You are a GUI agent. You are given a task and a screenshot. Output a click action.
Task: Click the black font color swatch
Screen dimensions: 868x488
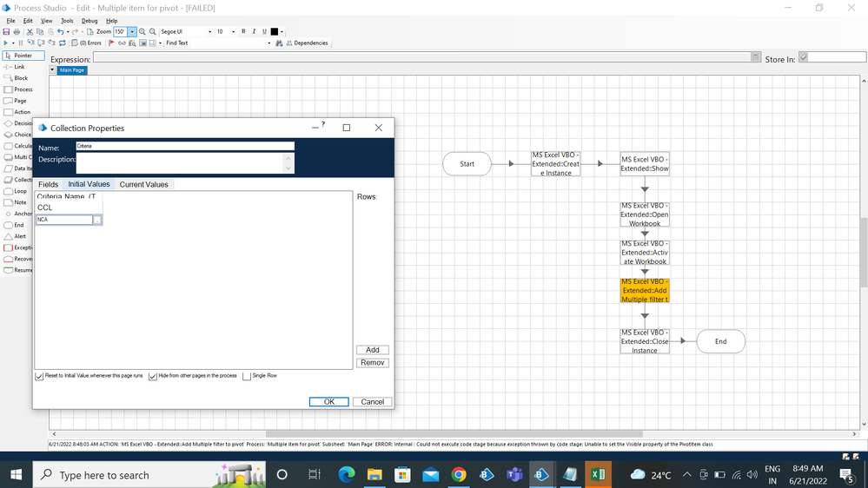click(x=275, y=32)
